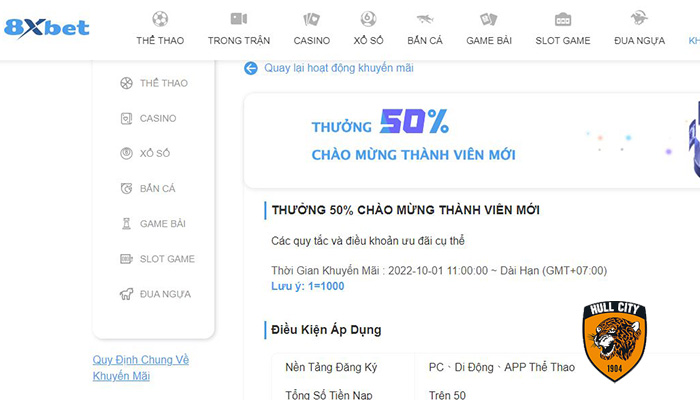Click sidebar horse icon beside ĐUA NGỰA

pos(126,294)
